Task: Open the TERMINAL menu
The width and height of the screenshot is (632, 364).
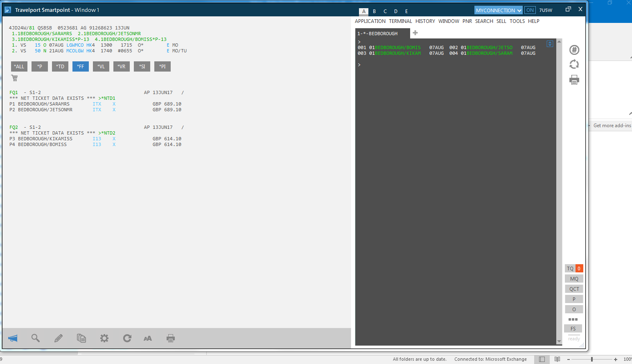Action: [400, 21]
